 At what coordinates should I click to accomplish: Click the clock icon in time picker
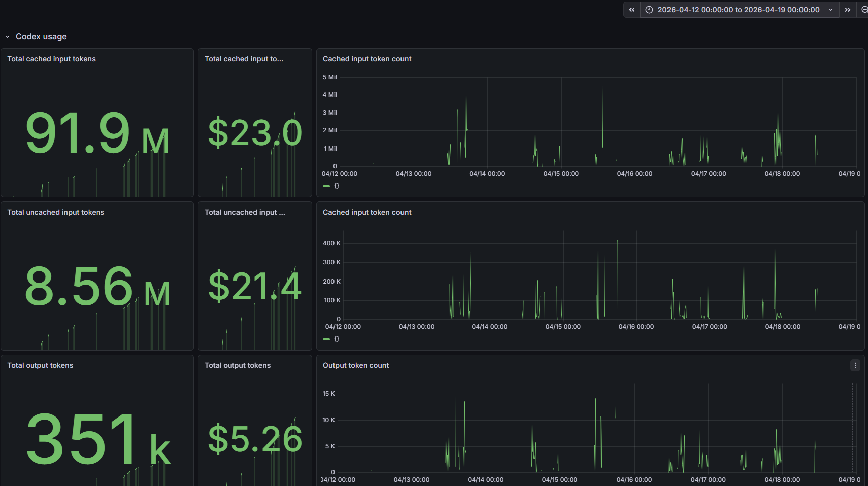tap(649, 10)
